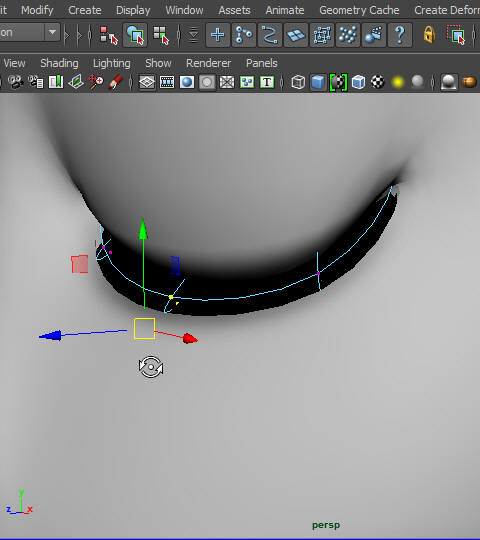The width and height of the screenshot is (480, 540).
Task: Switch viewport to wireframe display
Action: coord(298,82)
